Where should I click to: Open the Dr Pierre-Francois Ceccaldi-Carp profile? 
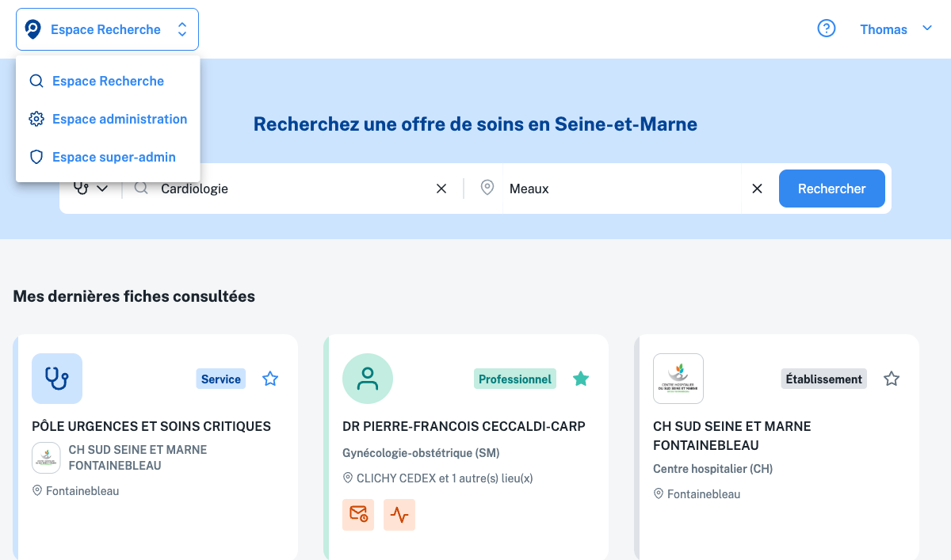[x=464, y=426]
